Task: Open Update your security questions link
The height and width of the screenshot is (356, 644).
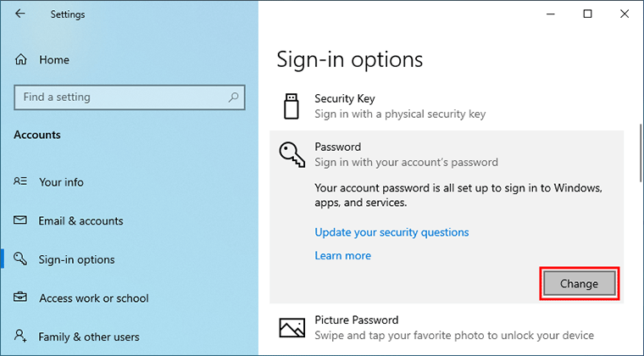Action: (x=391, y=232)
